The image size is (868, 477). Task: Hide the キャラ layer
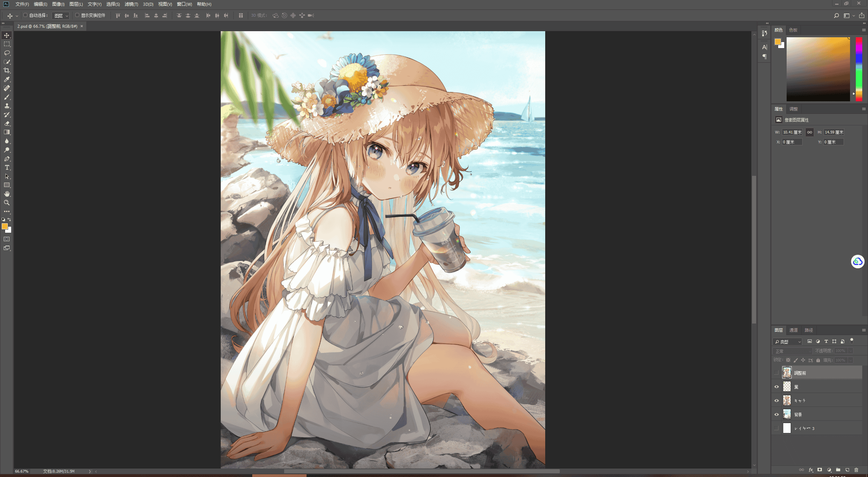(776, 400)
